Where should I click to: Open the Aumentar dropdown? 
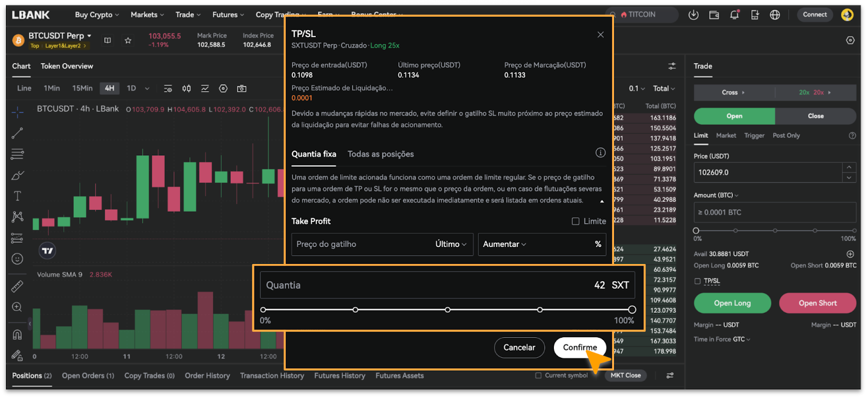tap(505, 244)
